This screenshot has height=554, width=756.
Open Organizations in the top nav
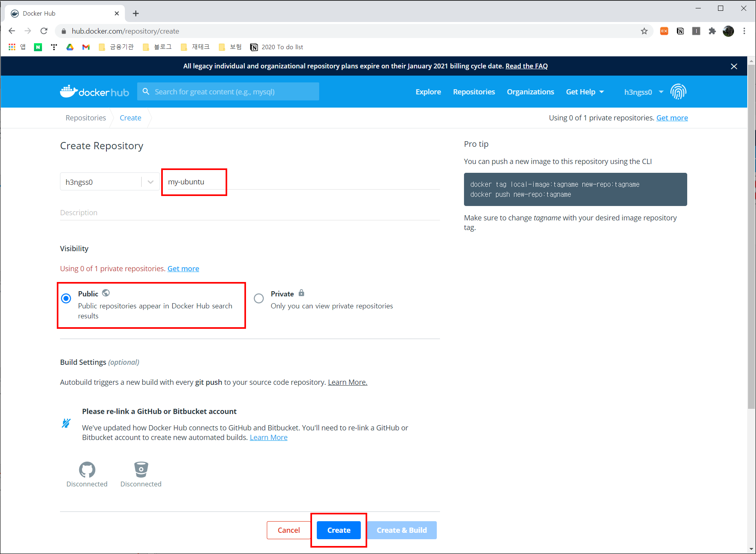click(x=530, y=92)
